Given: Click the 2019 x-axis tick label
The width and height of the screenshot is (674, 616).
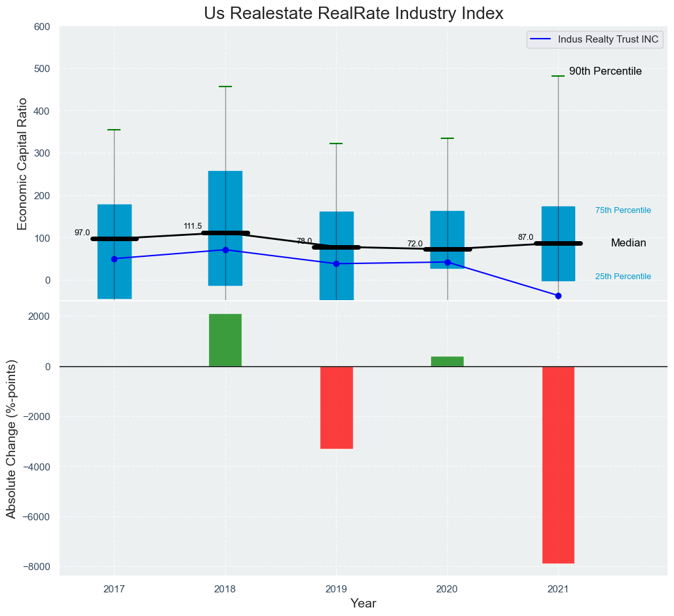Looking at the screenshot, I should click(336, 590).
